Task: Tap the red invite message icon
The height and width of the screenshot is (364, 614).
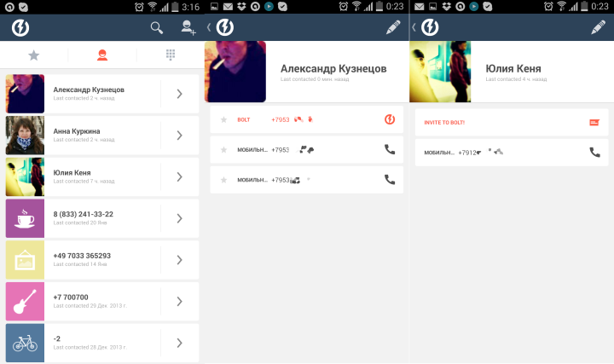Action: tap(594, 123)
